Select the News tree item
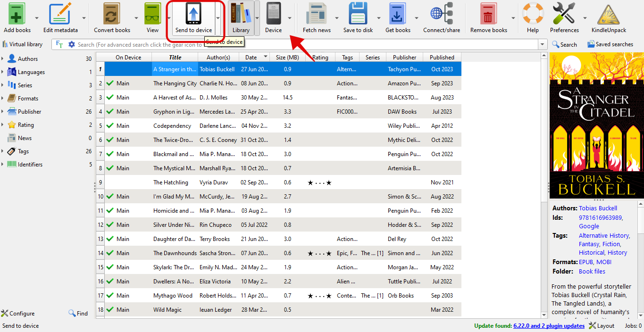This screenshot has height=332, width=644. click(x=25, y=138)
